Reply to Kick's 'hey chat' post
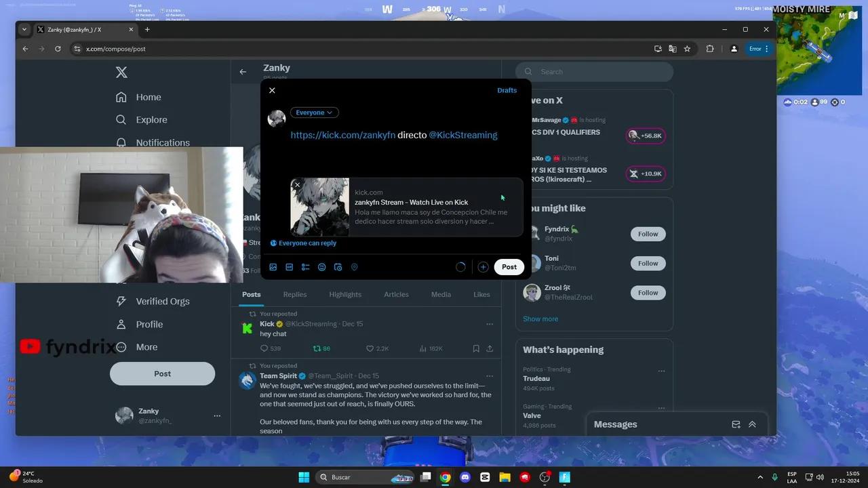Viewport: 868px width, 488px height. pyautogui.click(x=271, y=348)
